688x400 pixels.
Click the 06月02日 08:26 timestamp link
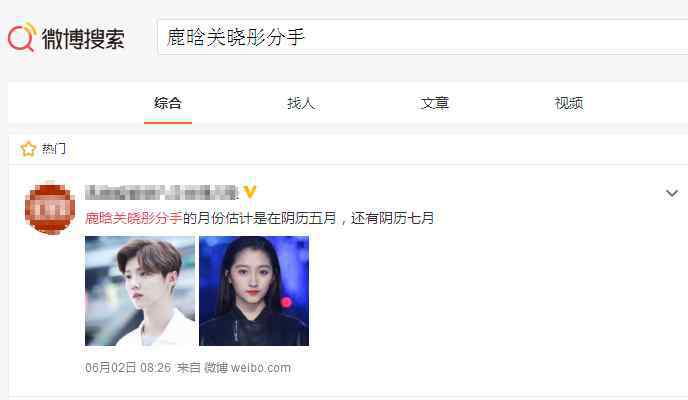tap(128, 368)
